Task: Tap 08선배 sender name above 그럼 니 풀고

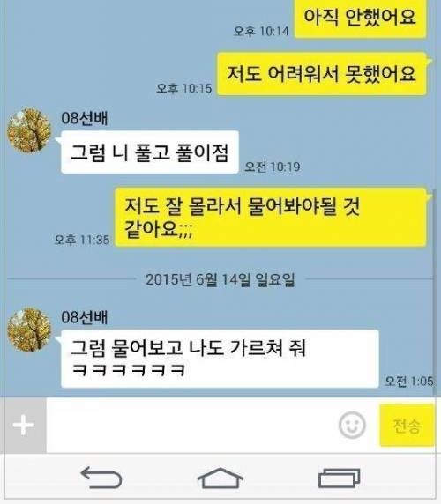Action: (x=85, y=118)
